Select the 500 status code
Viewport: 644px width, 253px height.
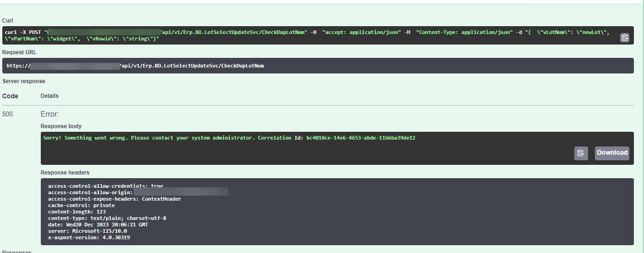point(7,114)
